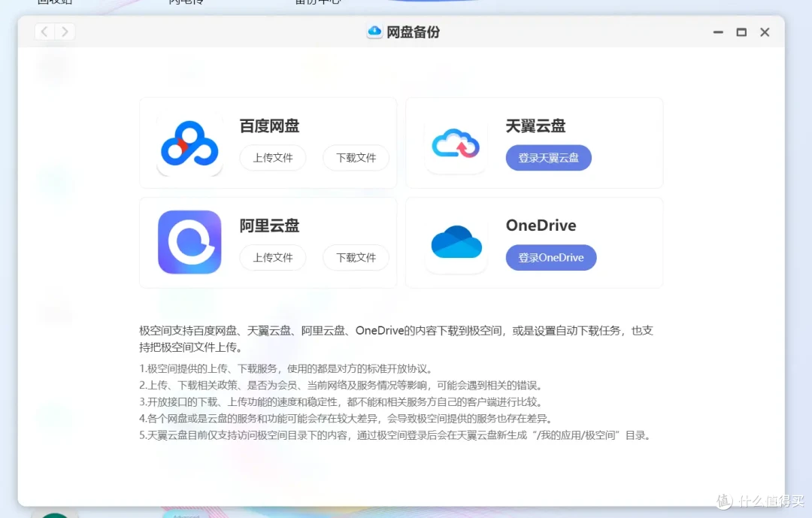The width and height of the screenshot is (812, 518).
Task: Close the 网盘备份 window
Action: pyautogui.click(x=765, y=32)
